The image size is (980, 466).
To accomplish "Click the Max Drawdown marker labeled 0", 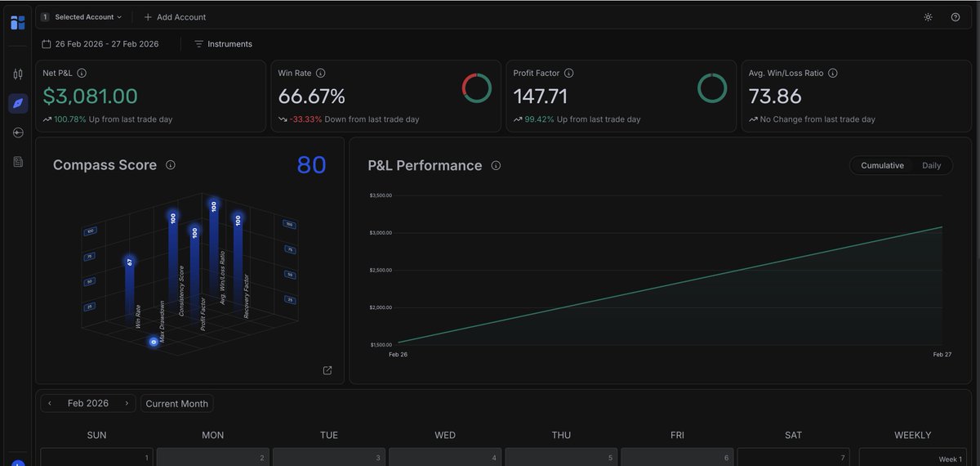I will 153,342.
